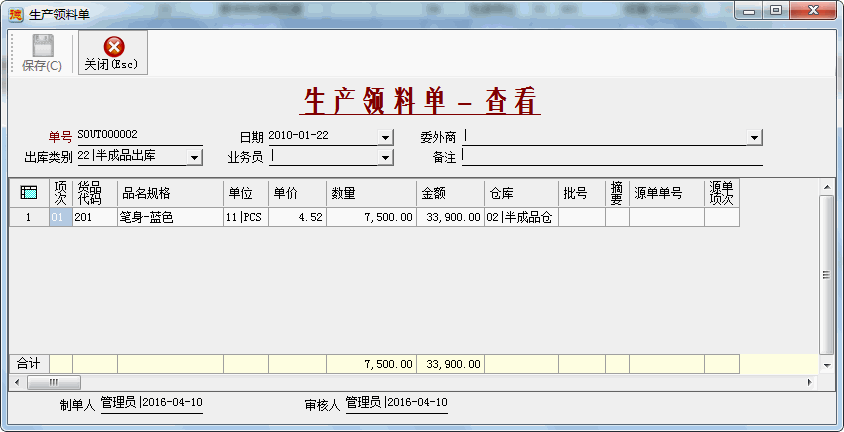Click the 制单人 field 管理员

(x=152, y=403)
